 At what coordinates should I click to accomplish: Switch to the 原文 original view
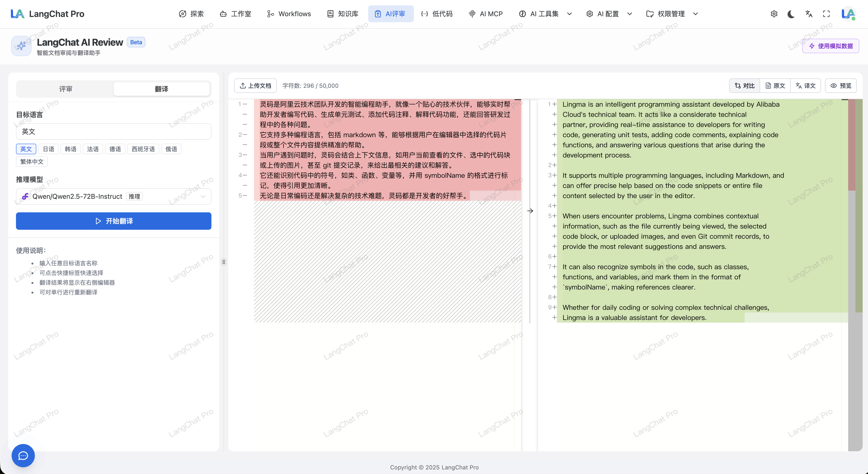click(775, 86)
